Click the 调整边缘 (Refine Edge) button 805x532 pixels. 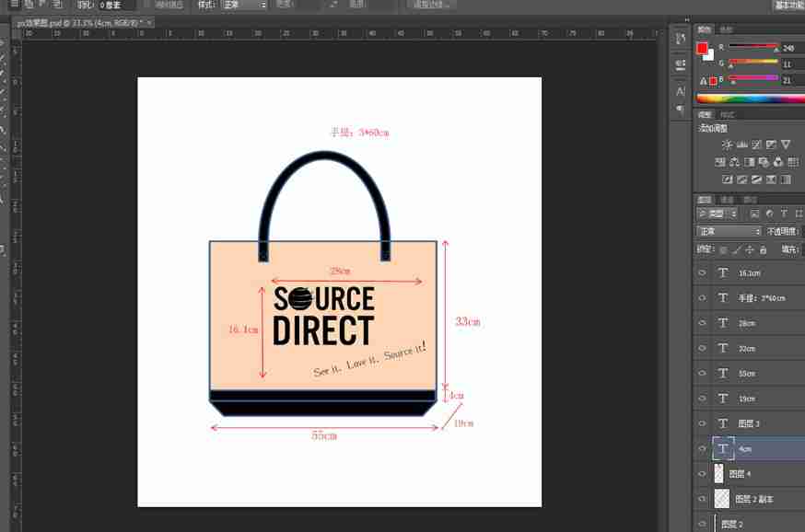431,5
